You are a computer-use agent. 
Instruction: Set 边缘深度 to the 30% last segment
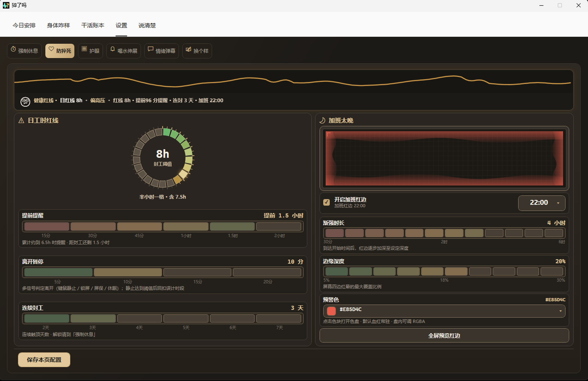coord(552,271)
